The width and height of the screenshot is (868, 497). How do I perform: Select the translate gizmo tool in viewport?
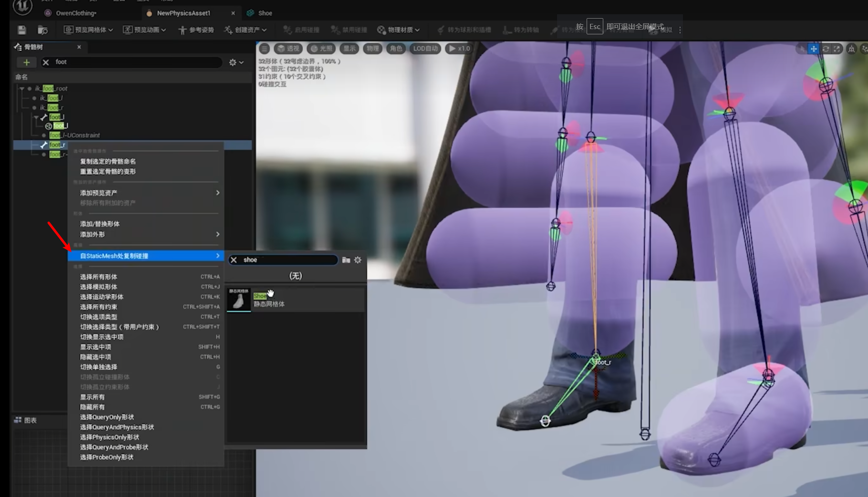pyautogui.click(x=814, y=49)
